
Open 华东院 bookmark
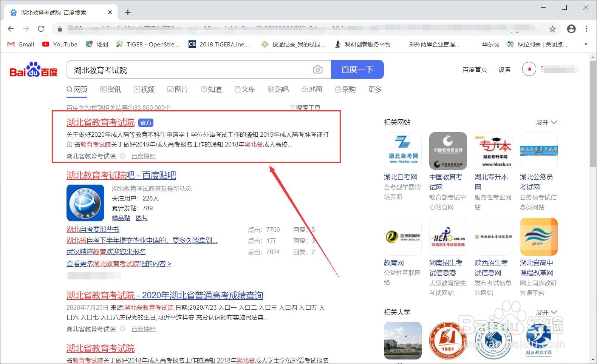pyautogui.click(x=490, y=44)
